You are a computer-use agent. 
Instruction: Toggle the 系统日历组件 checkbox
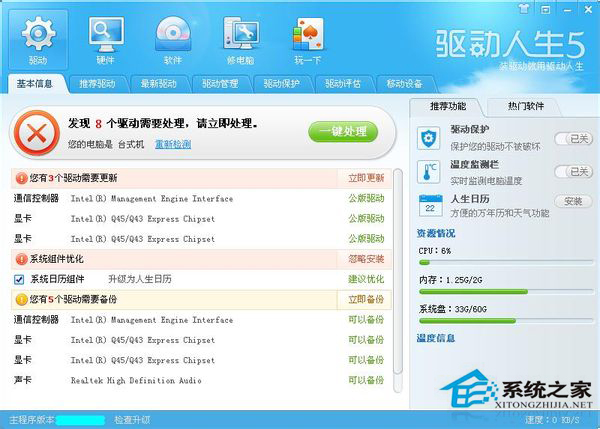coord(19,279)
